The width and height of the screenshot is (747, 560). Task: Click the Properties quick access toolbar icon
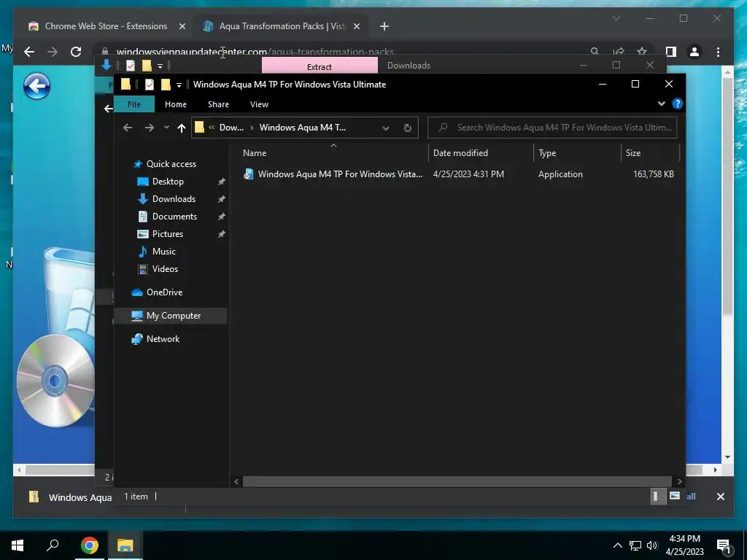[x=149, y=85]
